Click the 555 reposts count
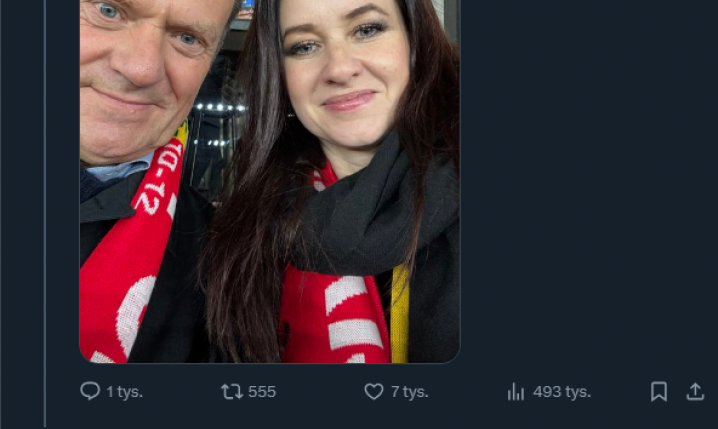 point(262,392)
